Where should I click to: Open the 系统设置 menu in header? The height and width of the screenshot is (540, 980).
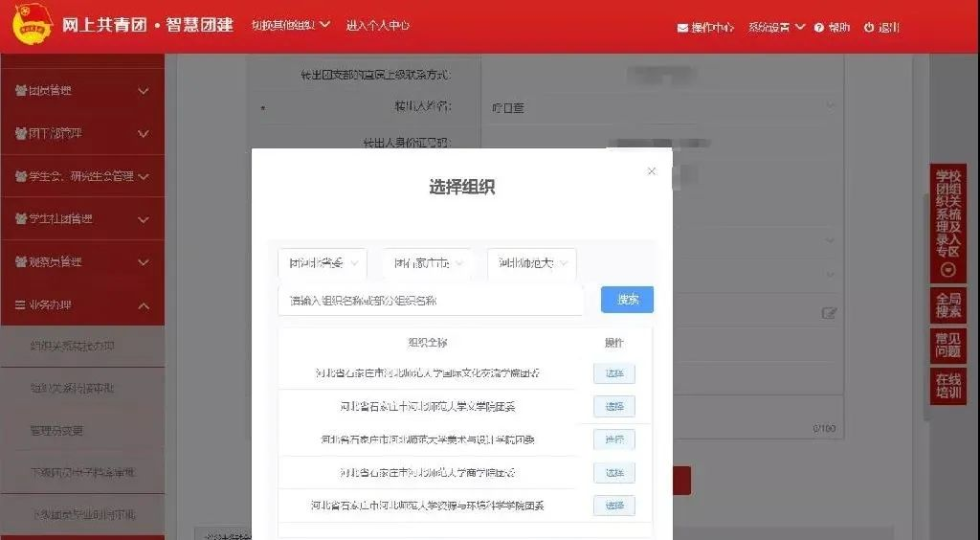coord(776,28)
